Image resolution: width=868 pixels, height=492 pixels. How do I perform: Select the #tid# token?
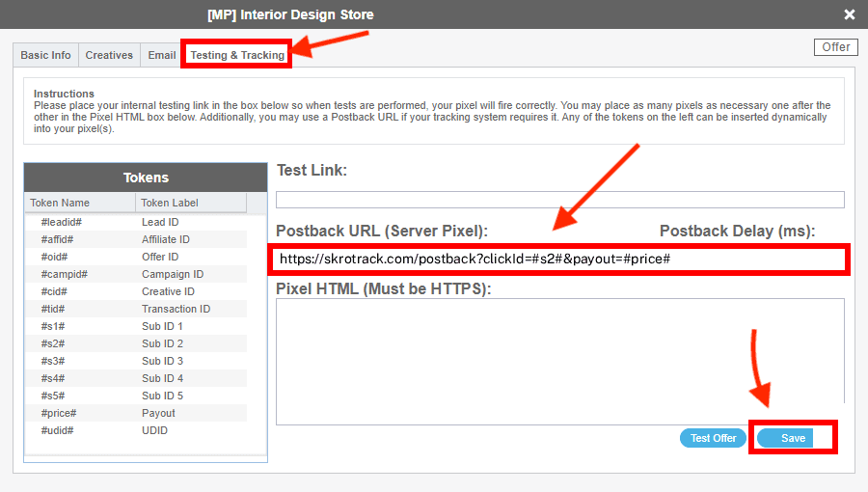[53, 309]
